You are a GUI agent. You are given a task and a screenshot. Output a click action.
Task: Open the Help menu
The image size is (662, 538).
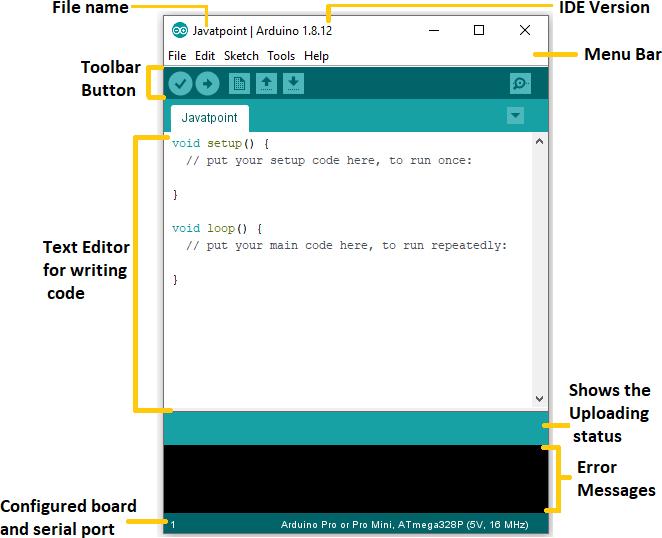point(316,56)
